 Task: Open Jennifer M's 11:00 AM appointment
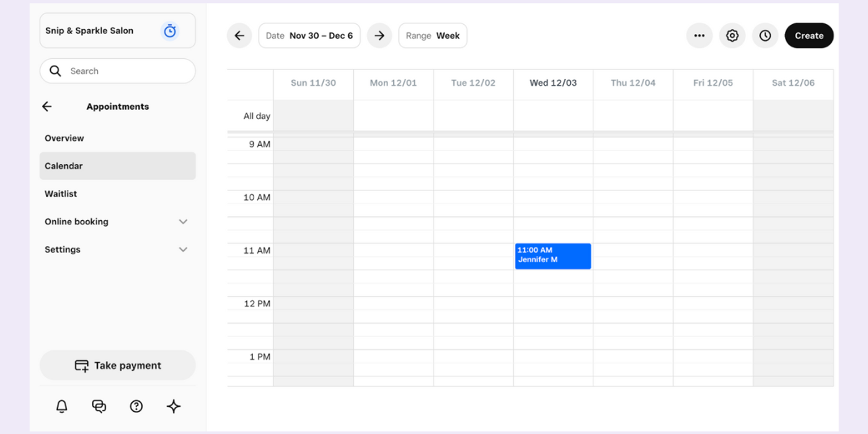[x=552, y=256]
